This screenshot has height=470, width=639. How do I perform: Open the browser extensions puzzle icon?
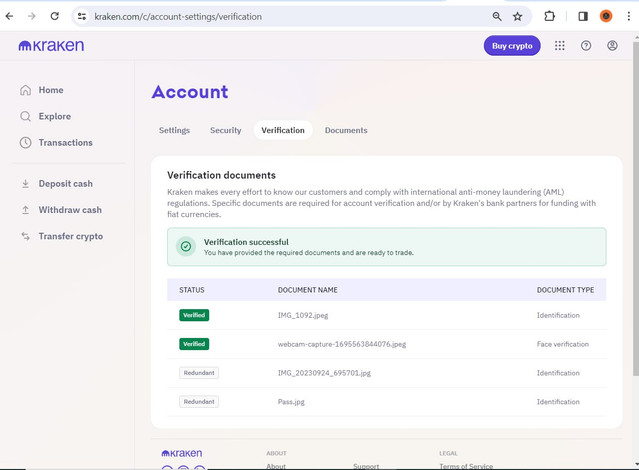(x=549, y=16)
